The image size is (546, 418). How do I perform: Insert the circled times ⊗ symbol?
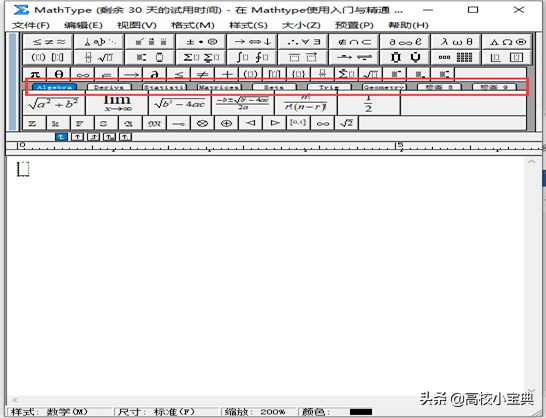pyautogui.click(x=203, y=123)
